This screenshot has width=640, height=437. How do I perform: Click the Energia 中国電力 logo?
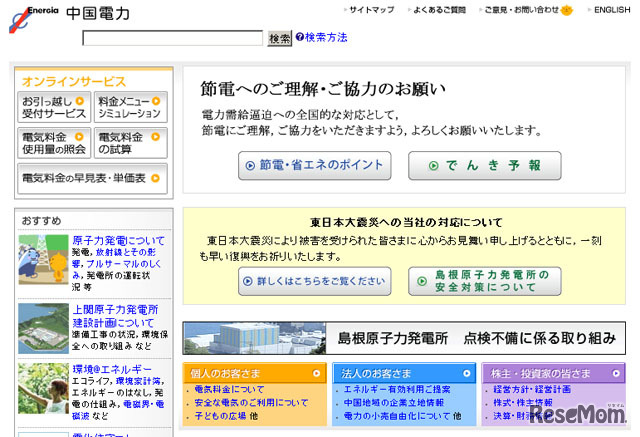(x=69, y=18)
